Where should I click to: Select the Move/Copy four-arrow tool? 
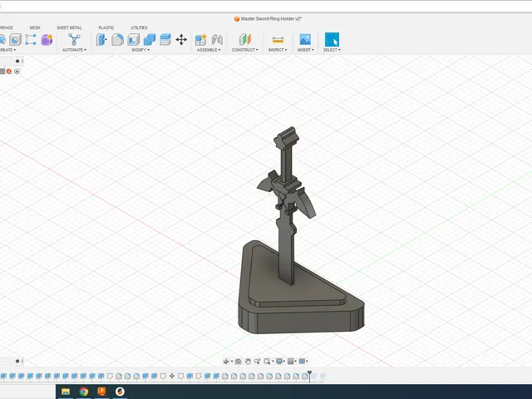pyautogui.click(x=181, y=40)
